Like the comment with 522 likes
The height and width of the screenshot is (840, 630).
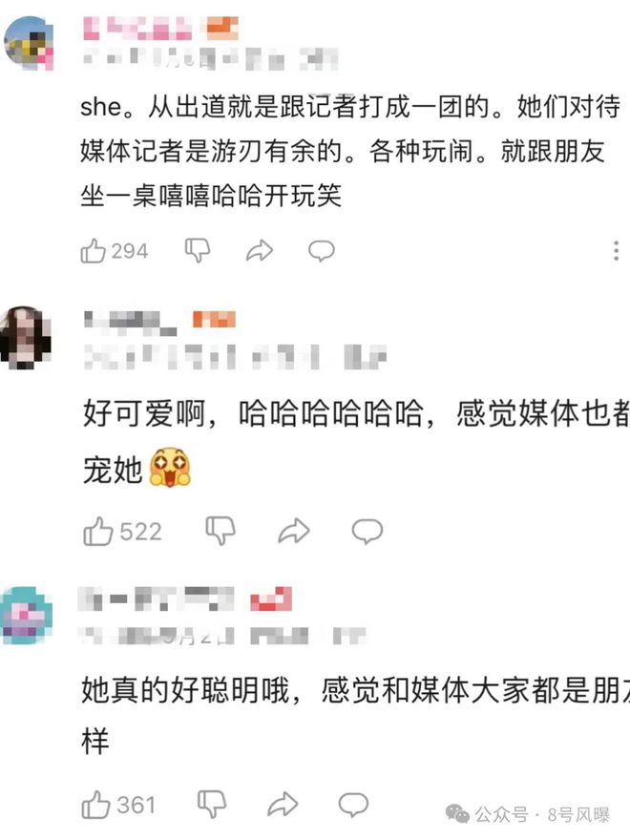[x=98, y=532]
